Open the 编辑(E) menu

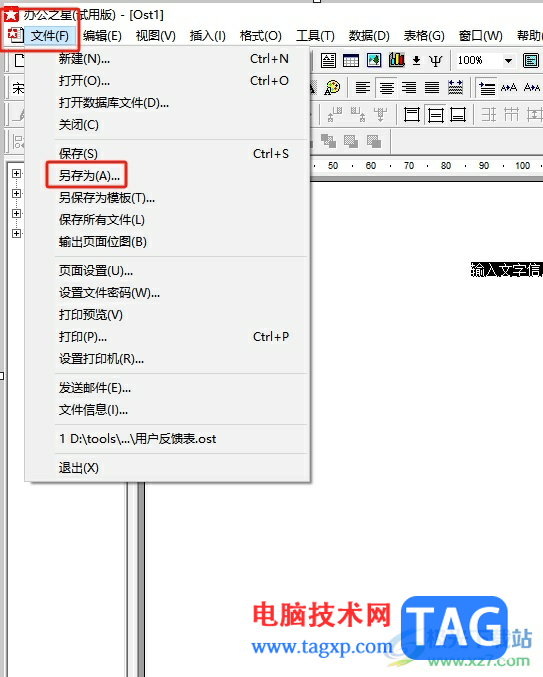tap(102, 35)
